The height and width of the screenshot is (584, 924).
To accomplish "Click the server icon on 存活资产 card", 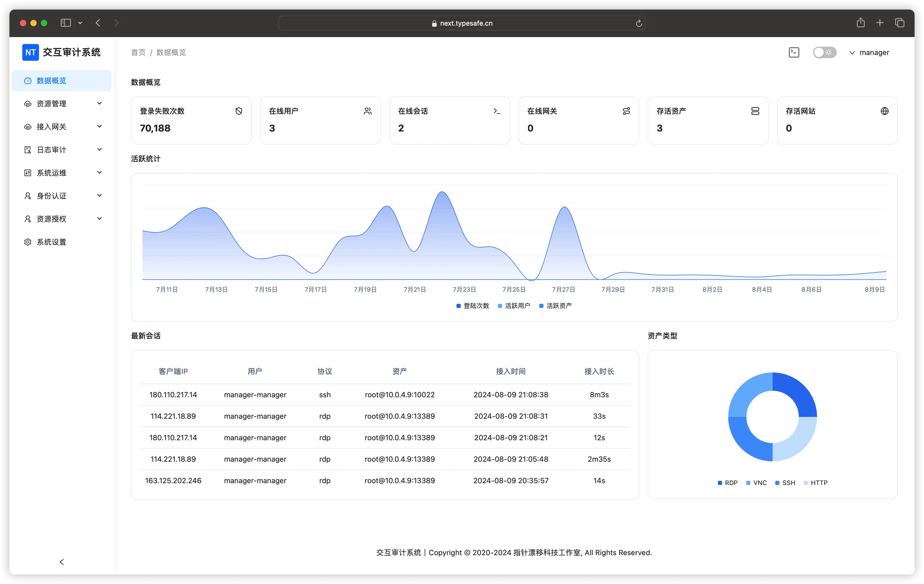I will tap(755, 111).
